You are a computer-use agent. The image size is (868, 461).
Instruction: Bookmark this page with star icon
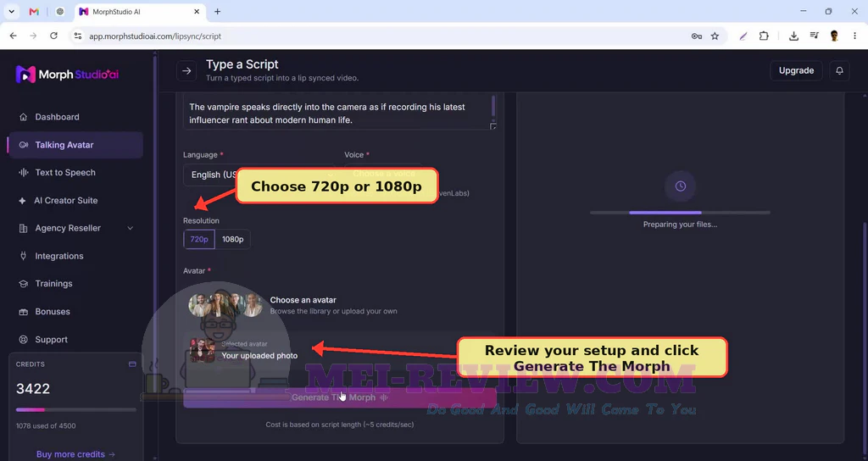point(715,36)
